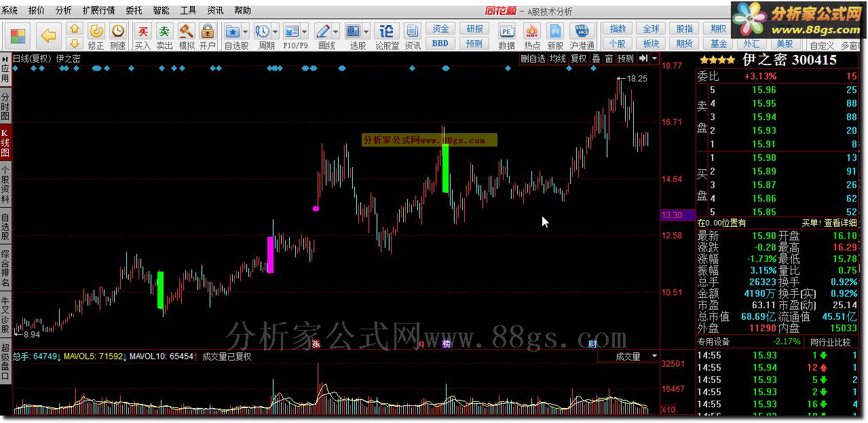Click the 指数 market button
Image resolution: width=868 pixels, height=423 pixels.
coord(618,29)
